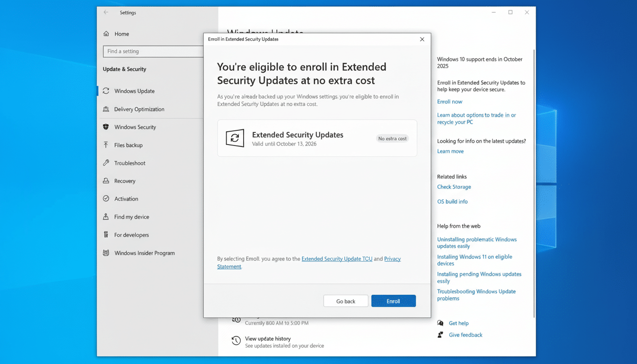Viewport: 637px width, 364px height.
Task: Select the Find my device icon
Action: click(x=105, y=217)
